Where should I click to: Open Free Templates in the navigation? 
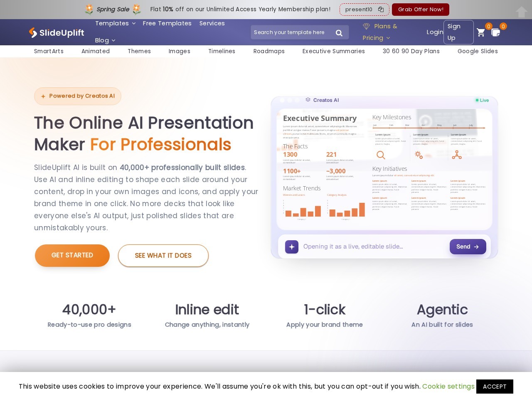pos(167,23)
